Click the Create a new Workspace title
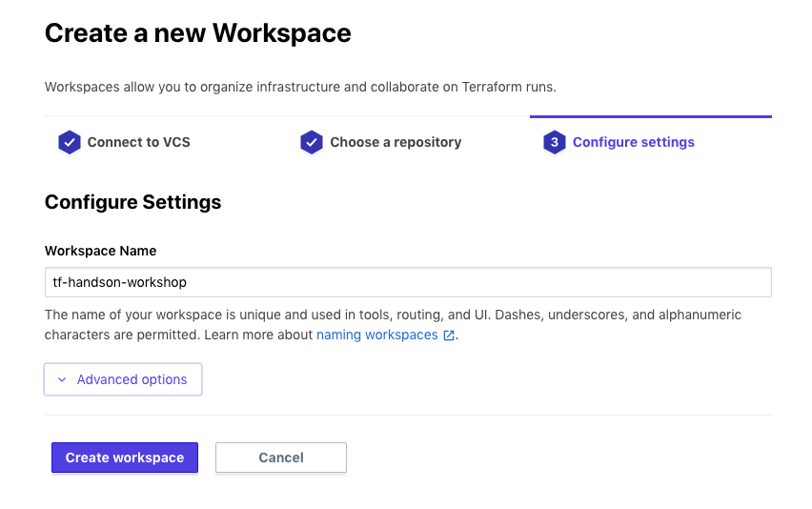 [x=197, y=33]
